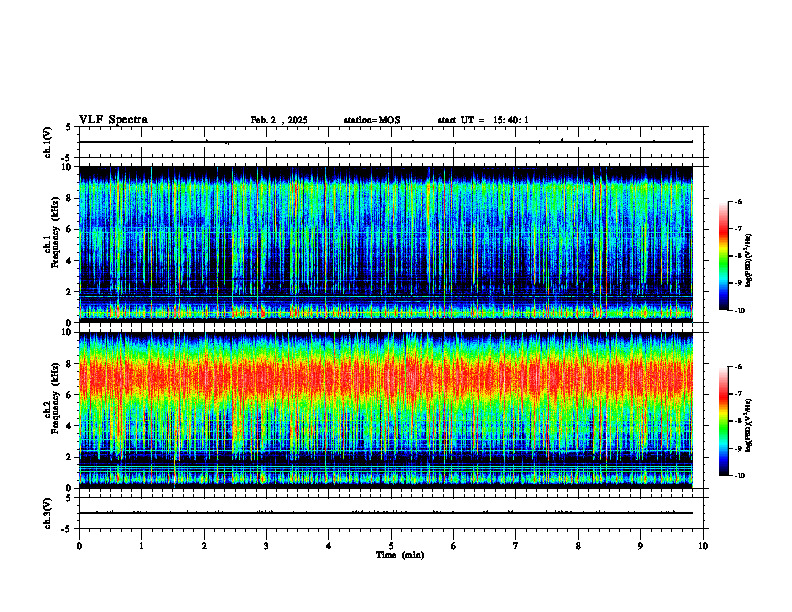Click the "Time (min)" axis label
This screenshot has height=612, width=792.
[400, 555]
